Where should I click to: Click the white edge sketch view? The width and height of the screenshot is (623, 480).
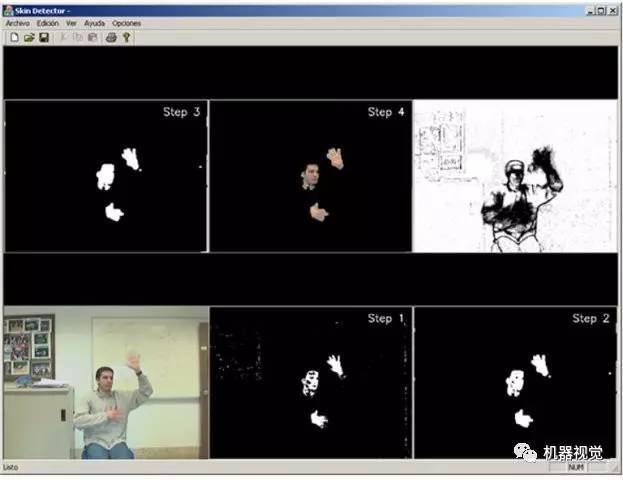click(515, 176)
